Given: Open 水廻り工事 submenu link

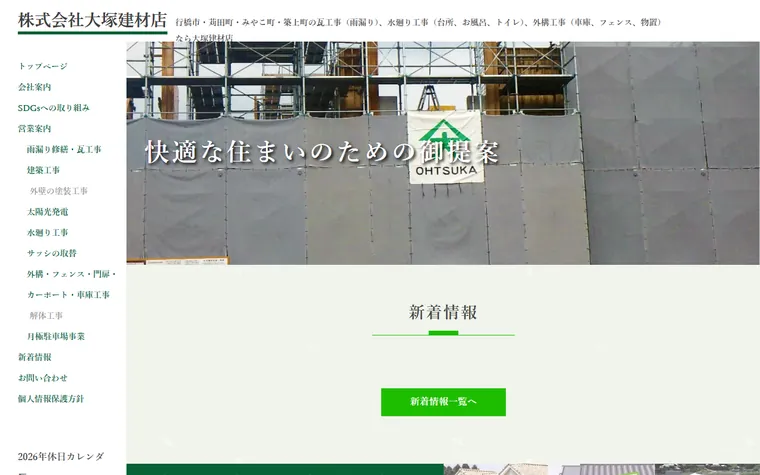Looking at the screenshot, I should click(x=48, y=233).
